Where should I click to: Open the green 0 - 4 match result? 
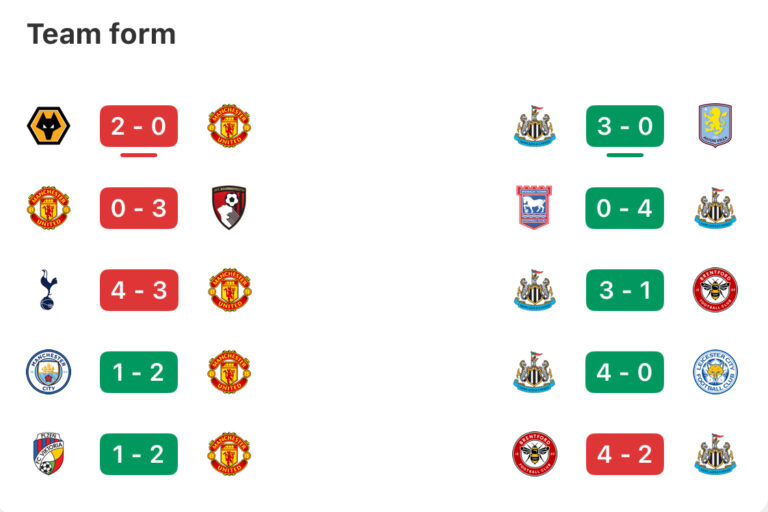tap(624, 208)
